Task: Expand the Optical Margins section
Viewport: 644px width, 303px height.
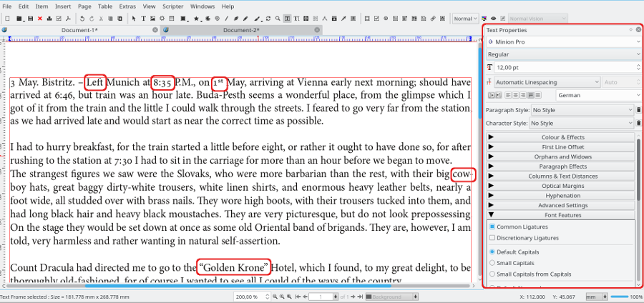Action: [560, 186]
